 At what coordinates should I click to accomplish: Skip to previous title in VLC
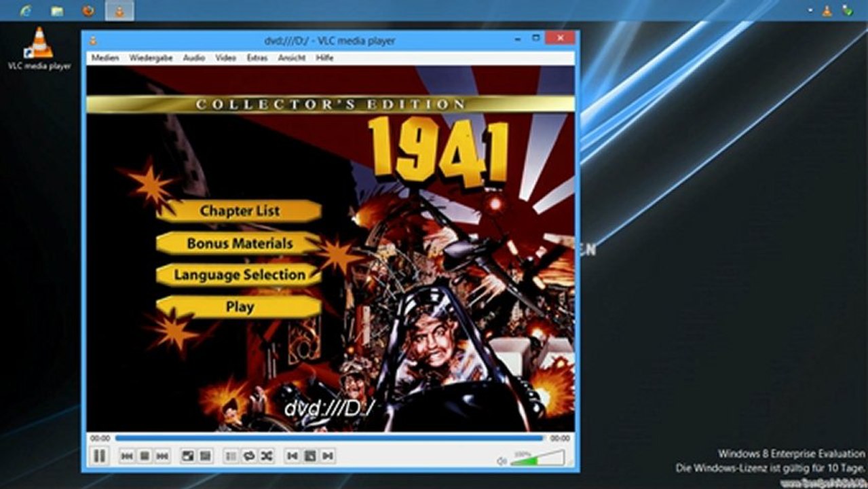[x=126, y=456]
